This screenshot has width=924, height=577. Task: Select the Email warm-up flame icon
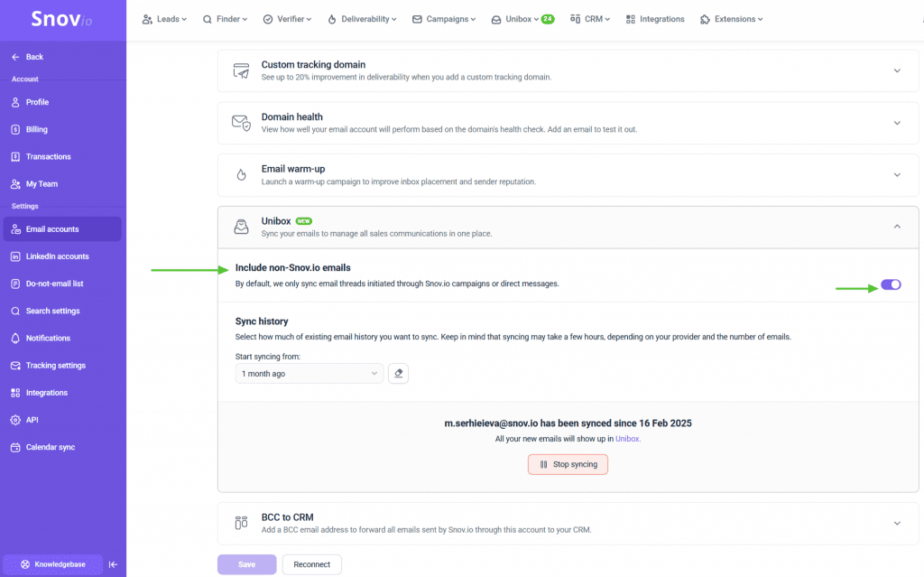(x=241, y=174)
